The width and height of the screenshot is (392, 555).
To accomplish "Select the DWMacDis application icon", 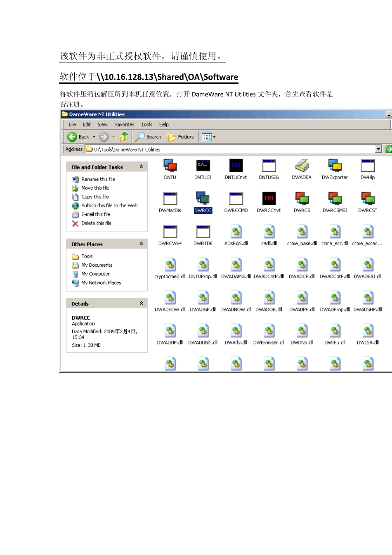I will [x=170, y=199].
